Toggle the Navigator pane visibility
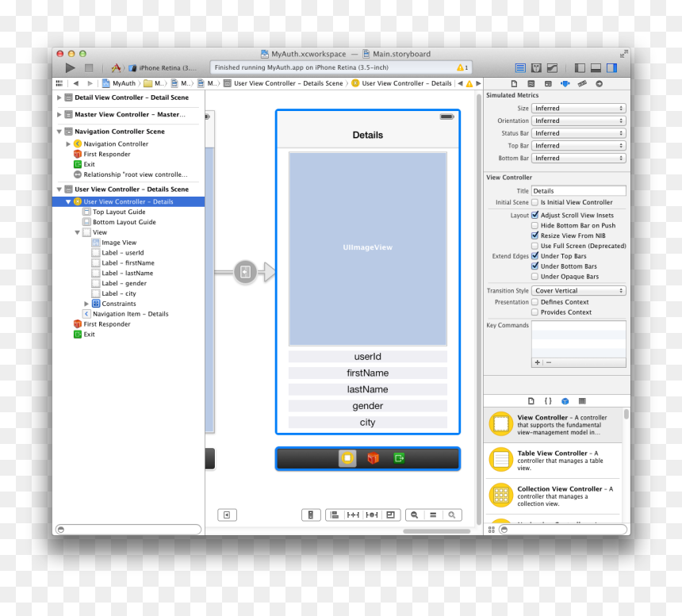 click(580, 68)
